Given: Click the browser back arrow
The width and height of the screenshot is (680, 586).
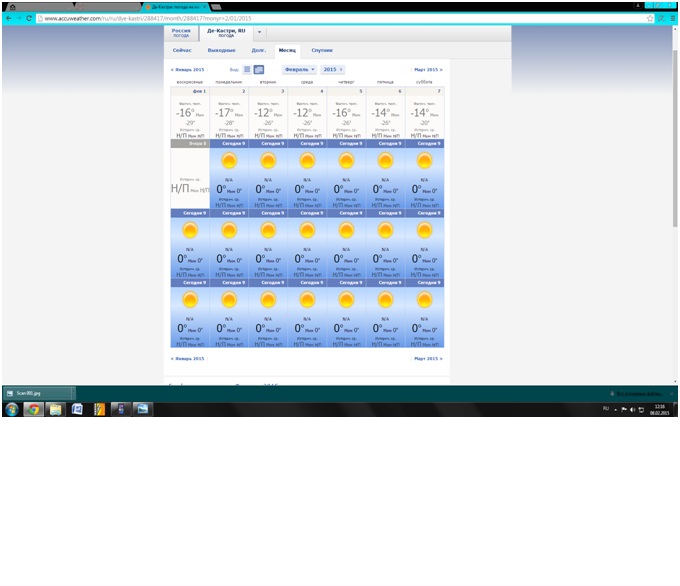Looking at the screenshot, I should [8, 18].
